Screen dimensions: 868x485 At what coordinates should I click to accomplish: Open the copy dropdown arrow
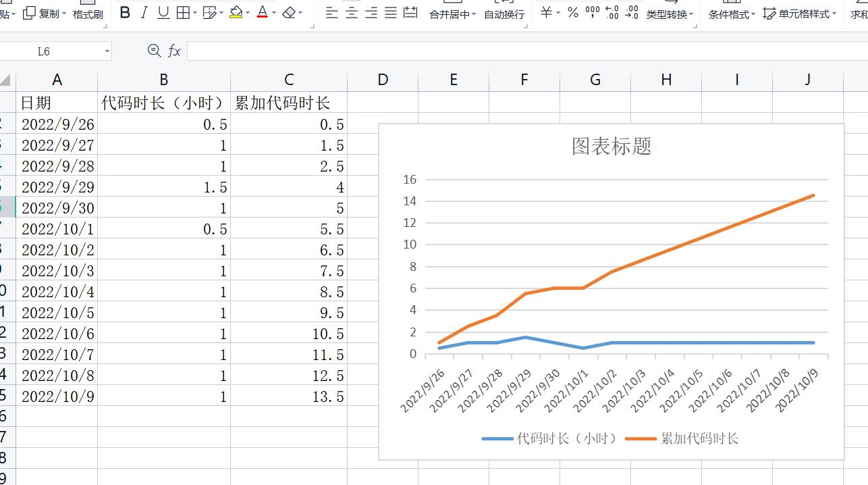(64, 14)
